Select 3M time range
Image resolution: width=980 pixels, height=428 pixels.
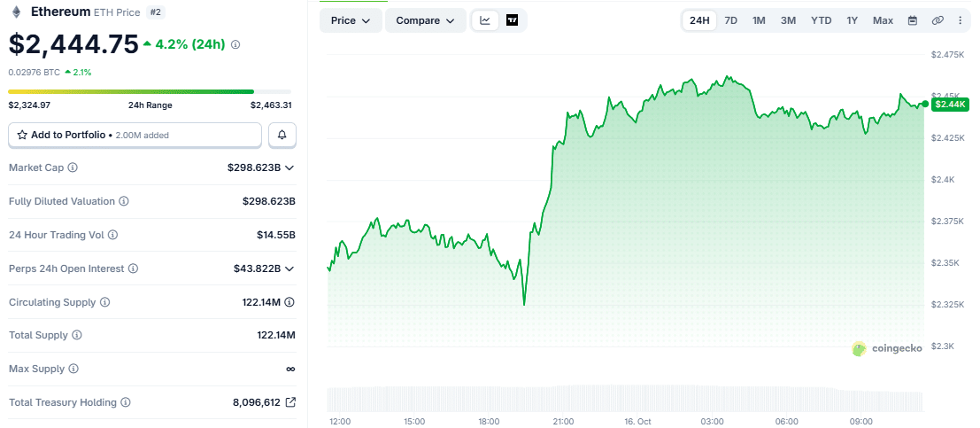point(788,20)
